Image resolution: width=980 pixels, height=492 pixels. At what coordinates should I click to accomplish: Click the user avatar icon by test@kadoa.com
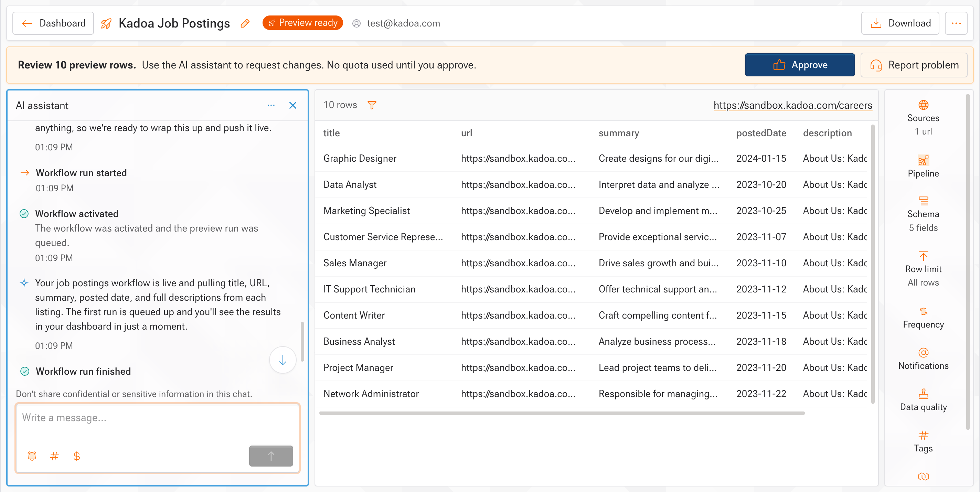pos(356,24)
